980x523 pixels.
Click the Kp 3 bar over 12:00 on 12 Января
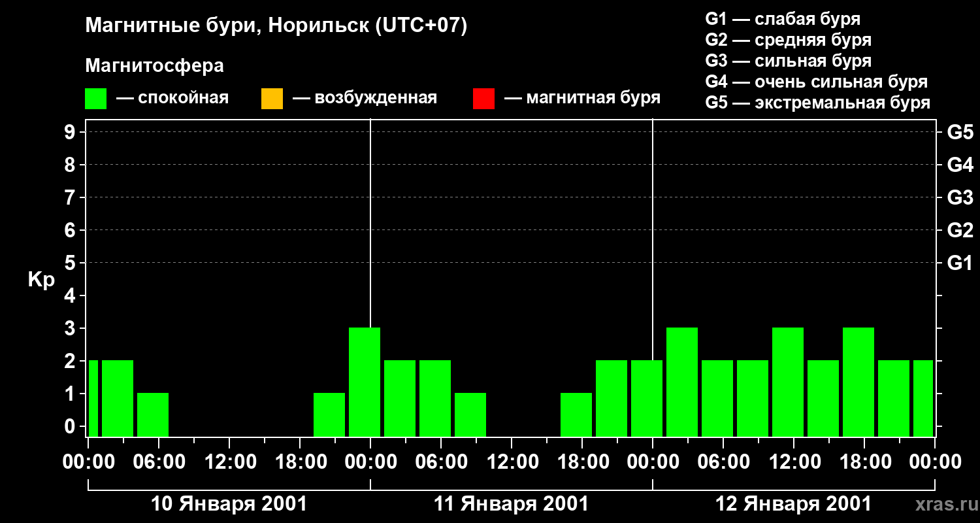(x=788, y=382)
